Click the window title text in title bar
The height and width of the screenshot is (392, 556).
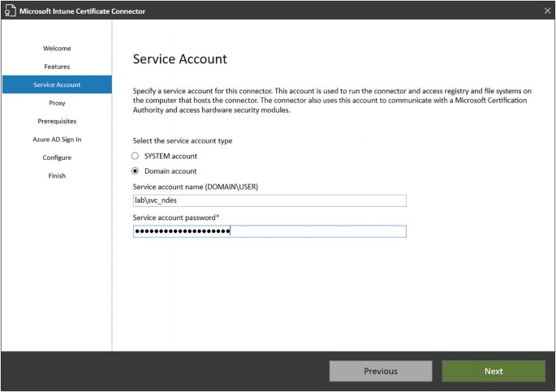(84, 10)
